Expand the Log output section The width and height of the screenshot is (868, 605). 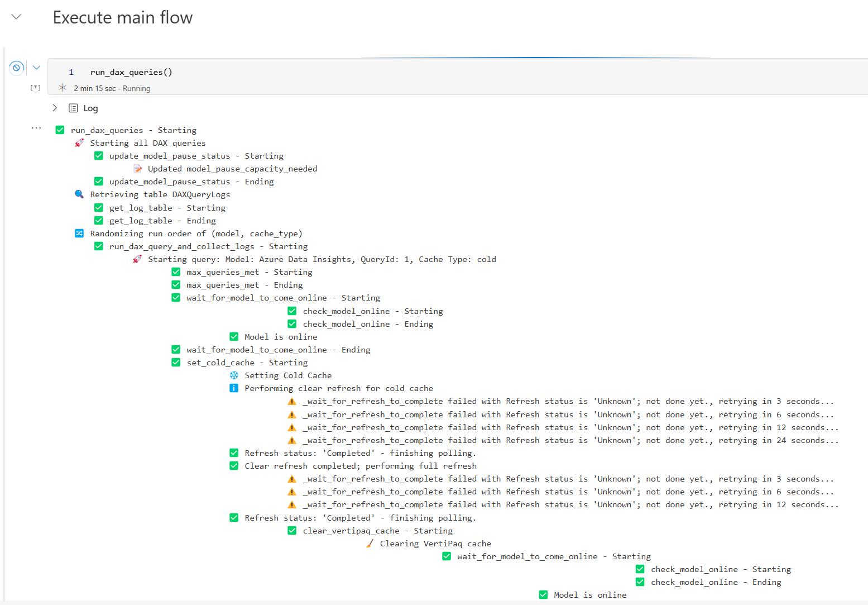pos(55,108)
